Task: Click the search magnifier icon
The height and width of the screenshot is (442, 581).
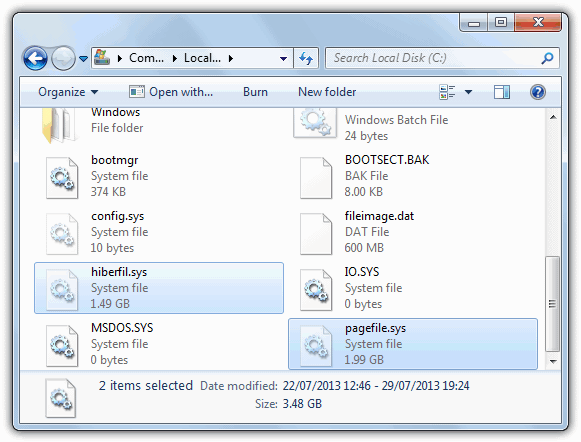Action: coord(547,58)
